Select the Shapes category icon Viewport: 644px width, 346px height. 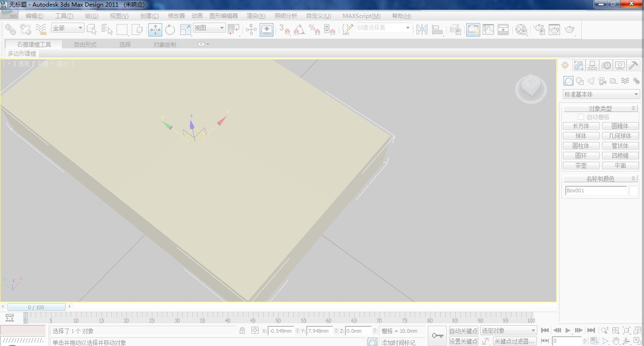pos(580,81)
